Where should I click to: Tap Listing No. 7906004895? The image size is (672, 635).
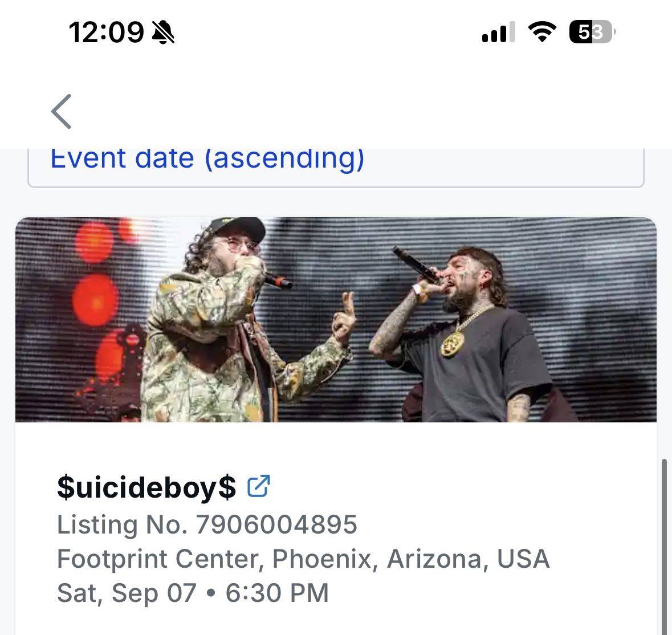point(207,524)
